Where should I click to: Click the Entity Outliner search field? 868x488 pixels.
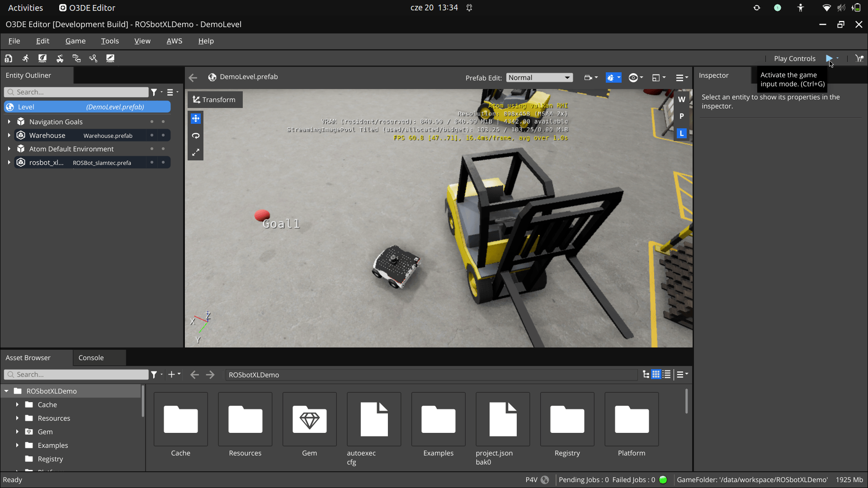[76, 92]
